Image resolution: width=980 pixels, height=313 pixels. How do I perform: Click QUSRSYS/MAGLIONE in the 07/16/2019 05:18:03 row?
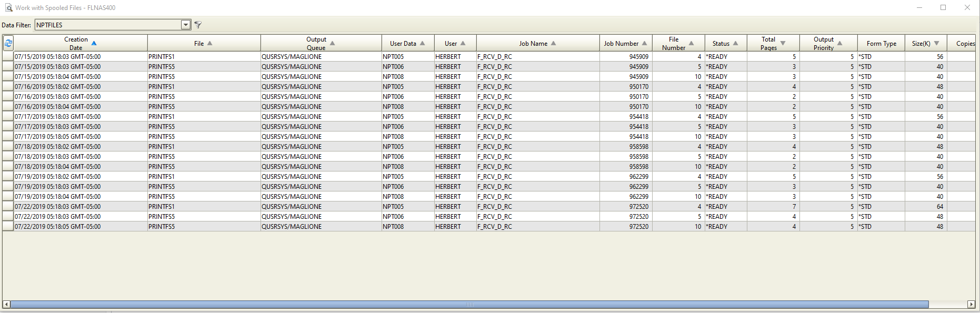tap(292, 96)
